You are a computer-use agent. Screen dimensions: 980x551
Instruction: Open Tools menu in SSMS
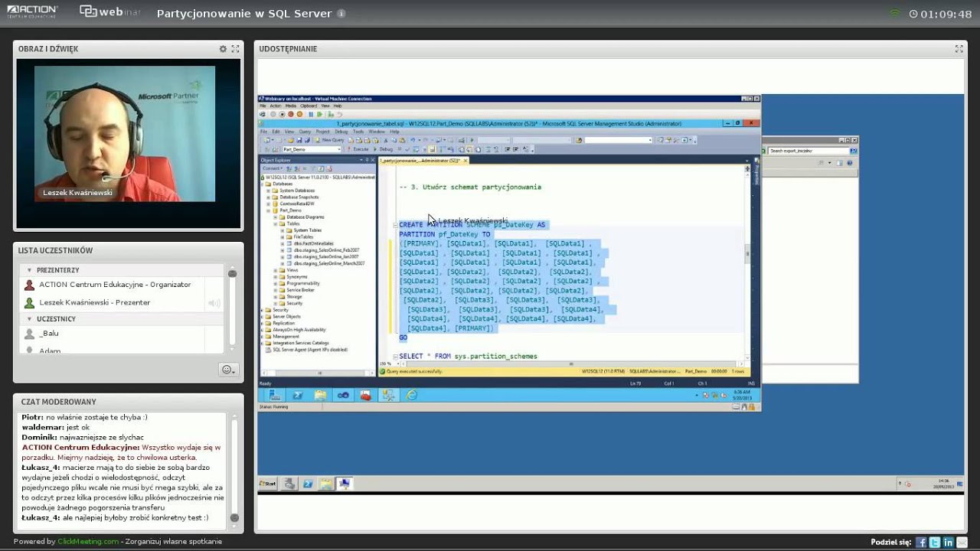coord(358,132)
